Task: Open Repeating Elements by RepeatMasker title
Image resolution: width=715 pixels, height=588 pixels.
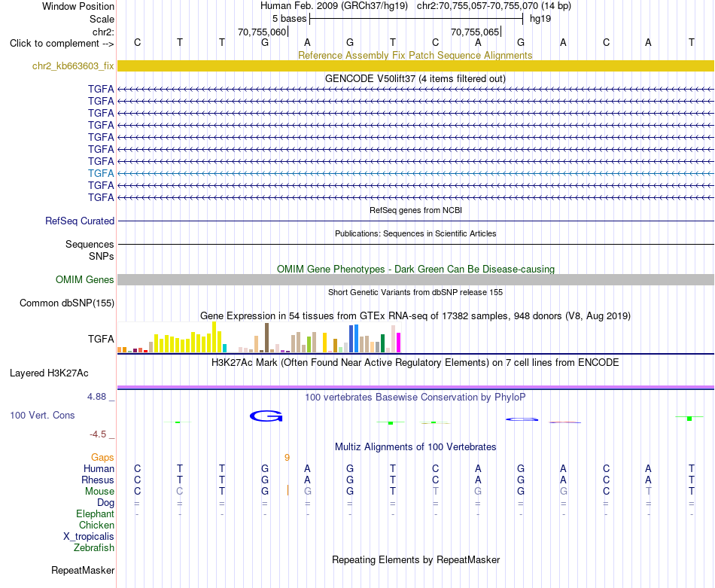Action: click(416, 559)
